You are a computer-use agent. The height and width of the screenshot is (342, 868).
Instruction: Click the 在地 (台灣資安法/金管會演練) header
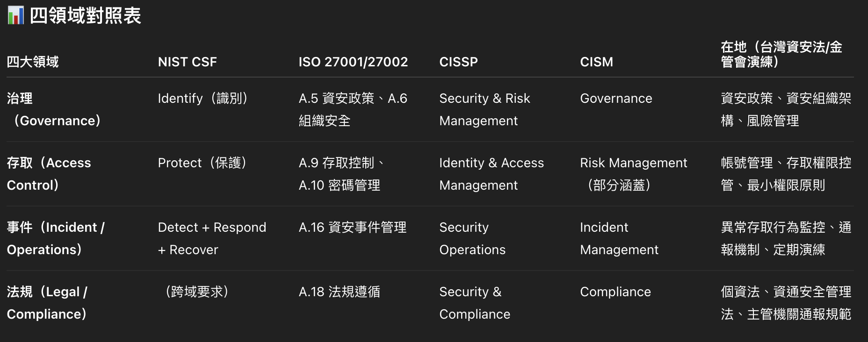pos(781,54)
